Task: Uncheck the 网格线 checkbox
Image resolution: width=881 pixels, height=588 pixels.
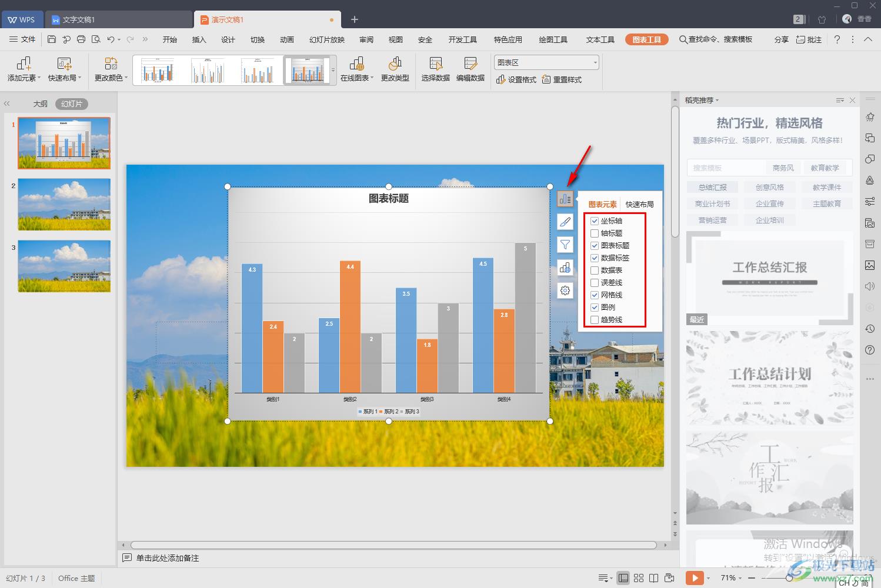Action: [595, 295]
